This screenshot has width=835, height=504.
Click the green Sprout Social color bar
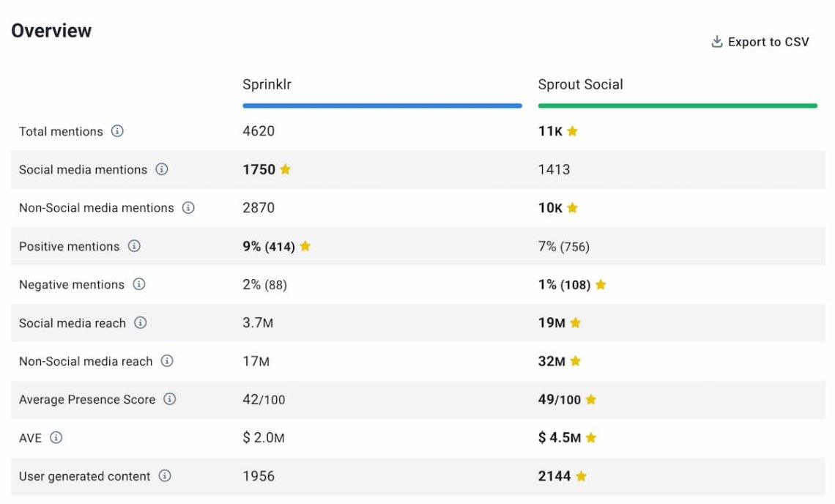677,105
